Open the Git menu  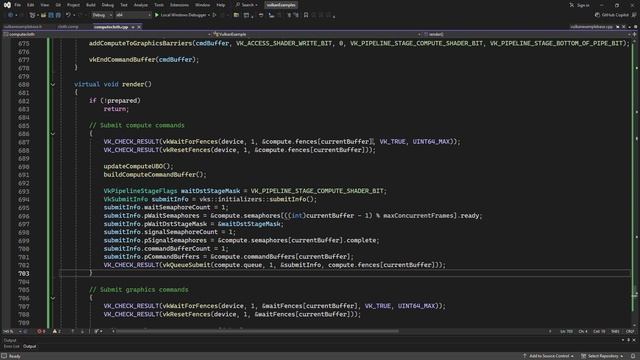coord(58,5)
